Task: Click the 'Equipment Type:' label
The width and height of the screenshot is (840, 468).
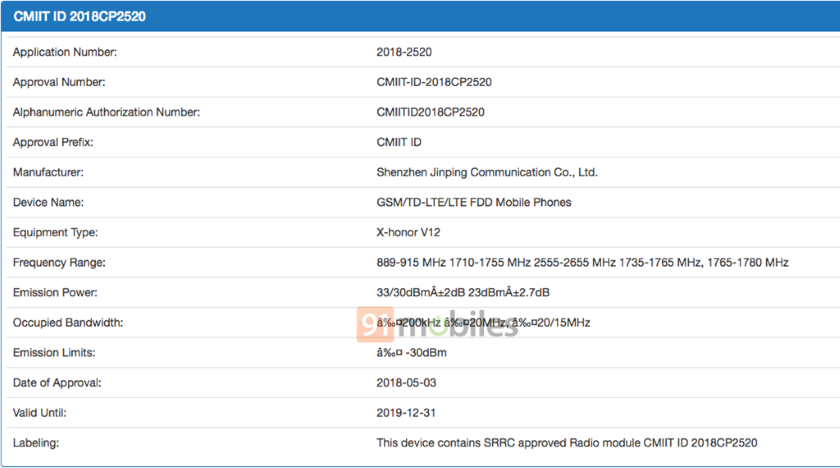Action: coord(55,232)
